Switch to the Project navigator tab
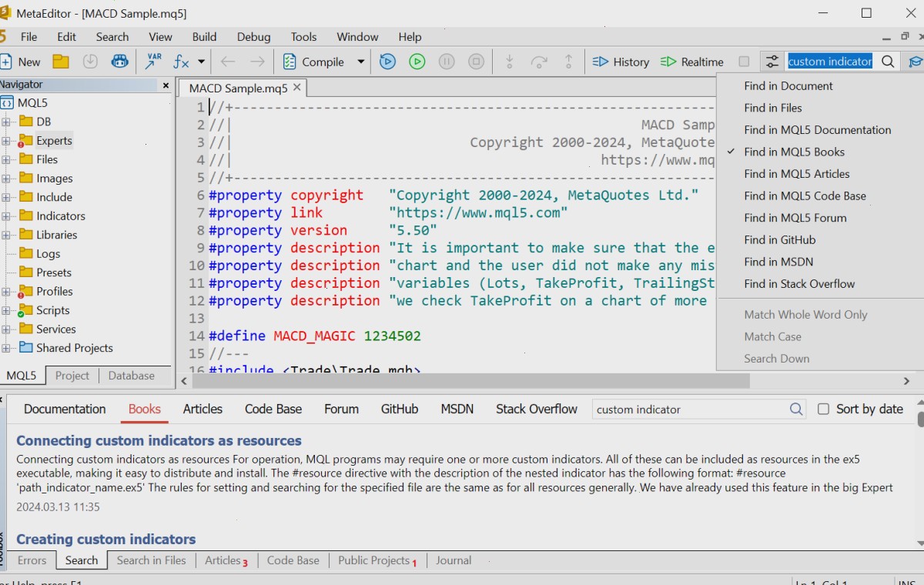 coord(72,376)
